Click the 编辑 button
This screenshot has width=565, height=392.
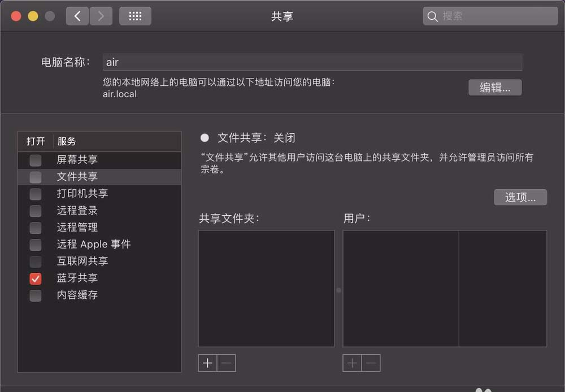coord(495,88)
